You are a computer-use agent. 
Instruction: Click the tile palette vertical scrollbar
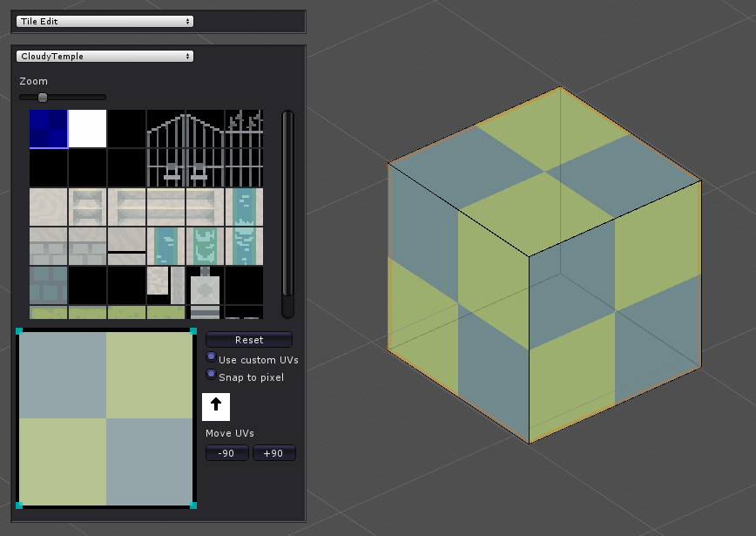tap(287, 214)
